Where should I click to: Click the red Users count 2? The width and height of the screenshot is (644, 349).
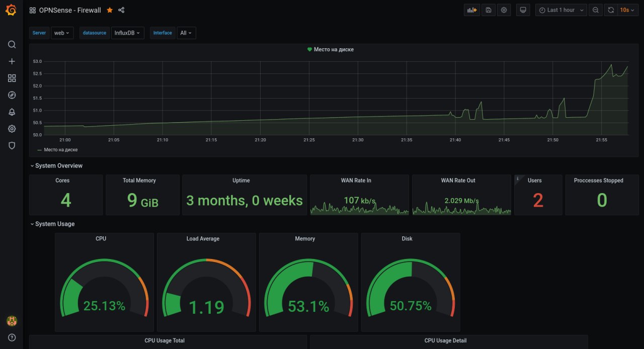(x=538, y=201)
